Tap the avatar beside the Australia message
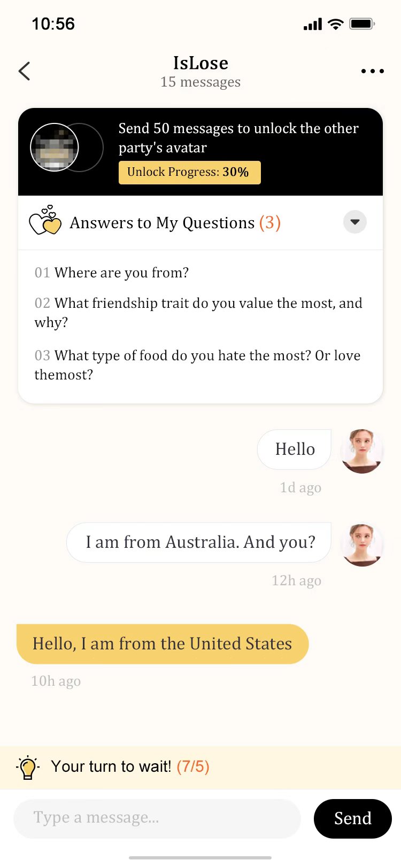 [362, 544]
